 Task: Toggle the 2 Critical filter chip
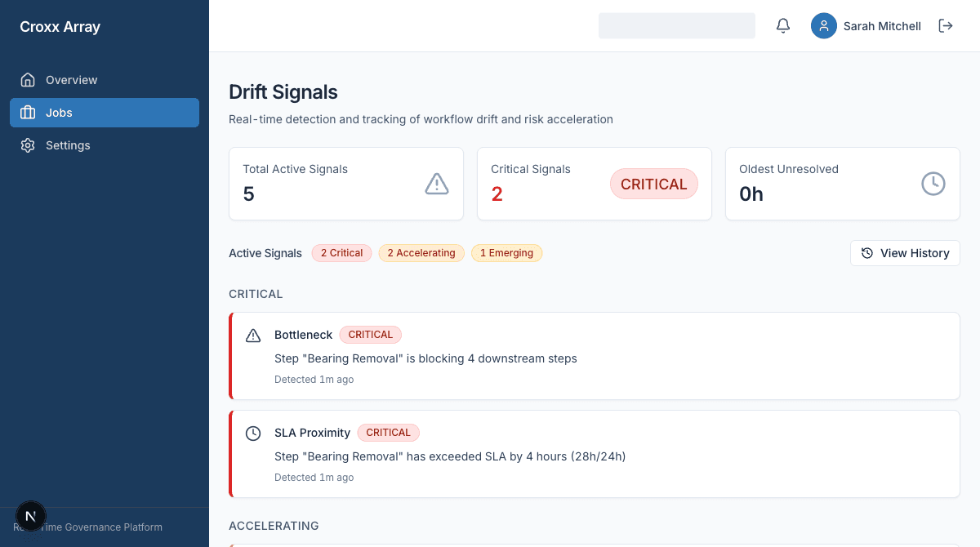[x=341, y=253]
